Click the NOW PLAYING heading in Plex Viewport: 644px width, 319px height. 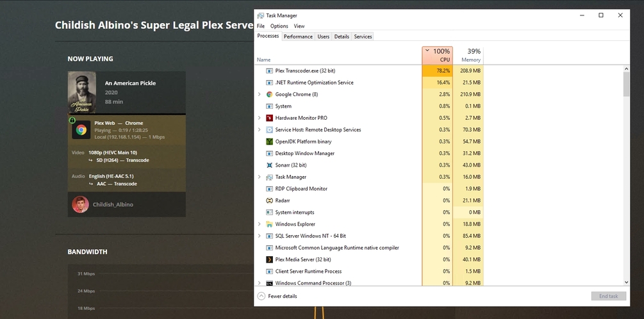coord(90,59)
